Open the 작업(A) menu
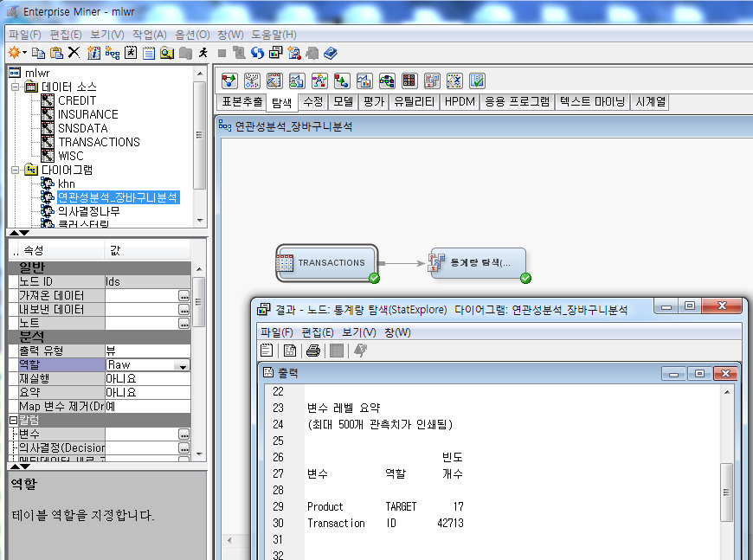This screenshot has height=560, width=753. (x=150, y=35)
